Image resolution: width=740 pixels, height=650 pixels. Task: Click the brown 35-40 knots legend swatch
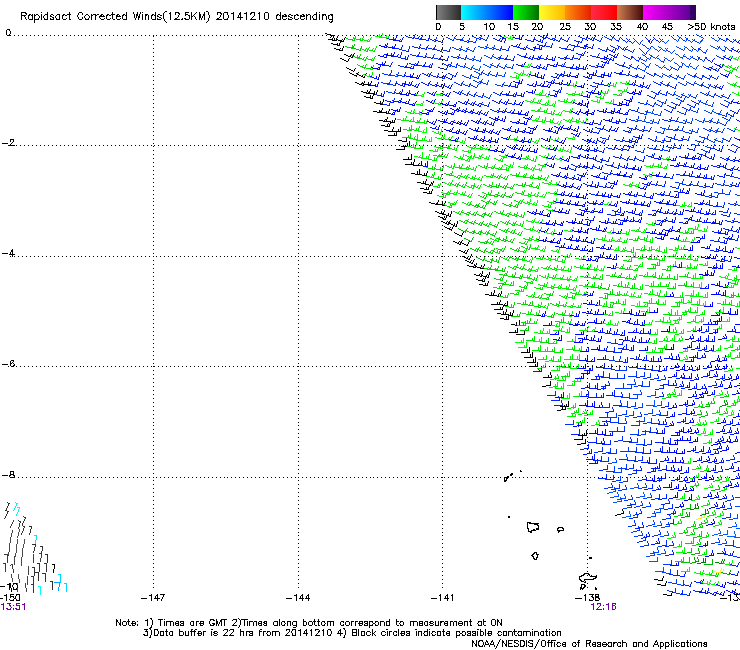click(x=630, y=12)
